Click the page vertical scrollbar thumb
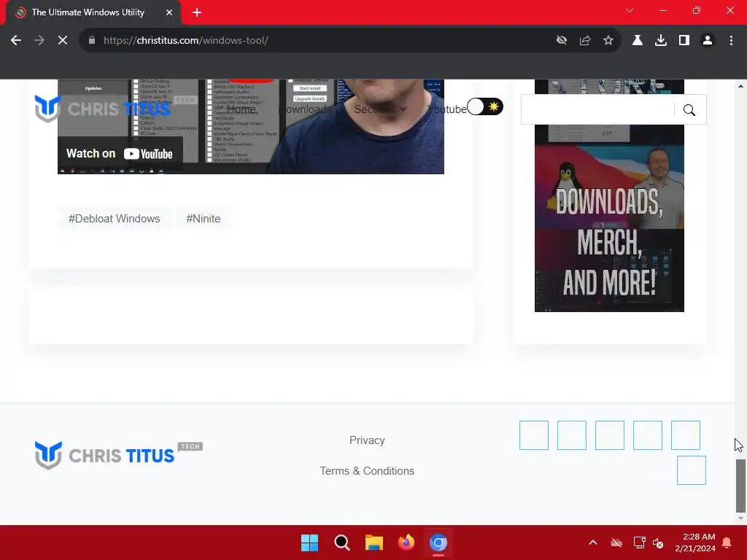The height and width of the screenshot is (560, 747). [740, 485]
